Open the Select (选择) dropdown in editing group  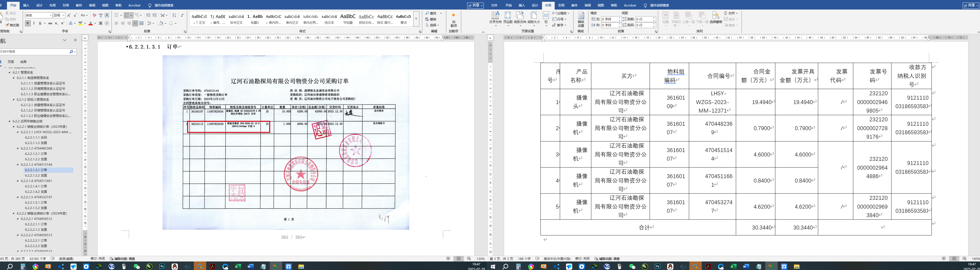(433, 25)
